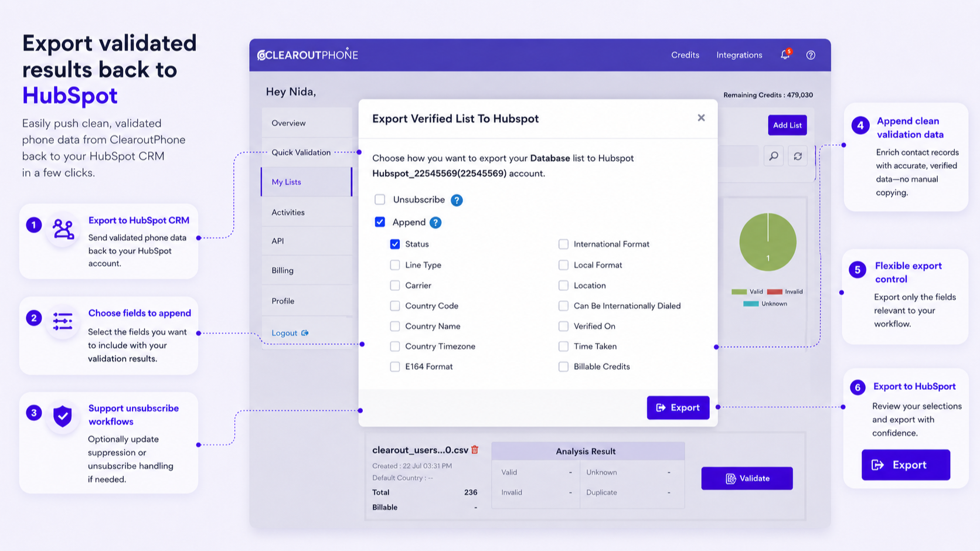980x551 pixels.
Task: Uncheck the Status field checkbox
Action: tap(395, 244)
